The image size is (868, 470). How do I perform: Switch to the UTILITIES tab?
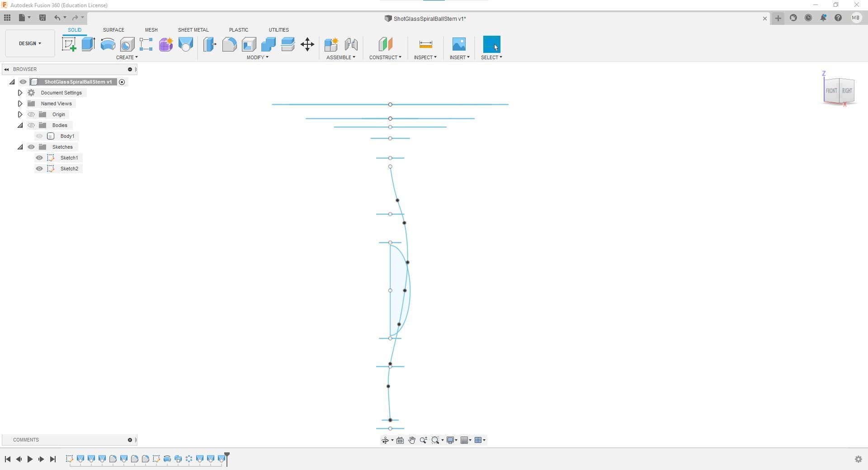[279, 30]
